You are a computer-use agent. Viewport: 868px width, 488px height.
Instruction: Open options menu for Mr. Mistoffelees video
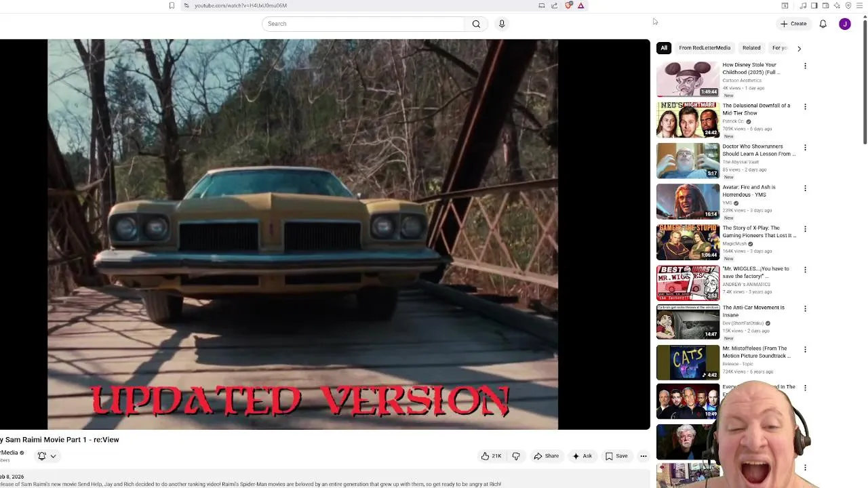(x=805, y=349)
